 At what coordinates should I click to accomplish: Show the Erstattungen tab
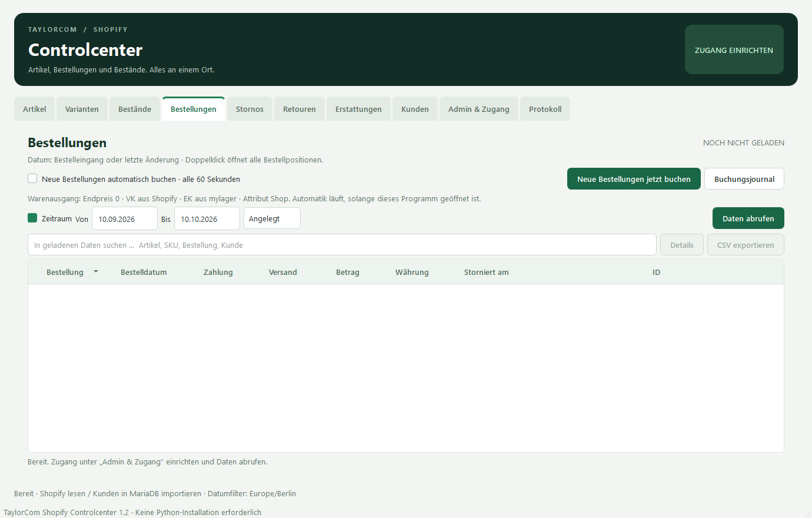pos(358,109)
